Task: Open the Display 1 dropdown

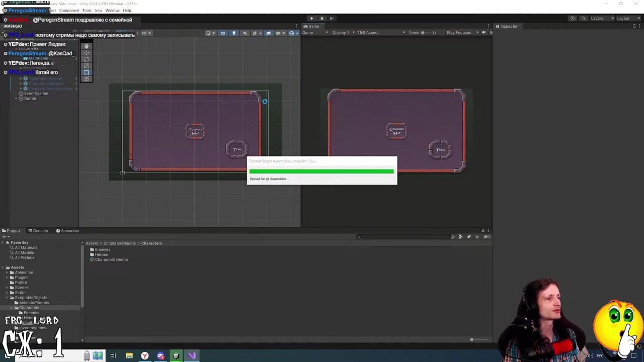Action: pos(343,33)
